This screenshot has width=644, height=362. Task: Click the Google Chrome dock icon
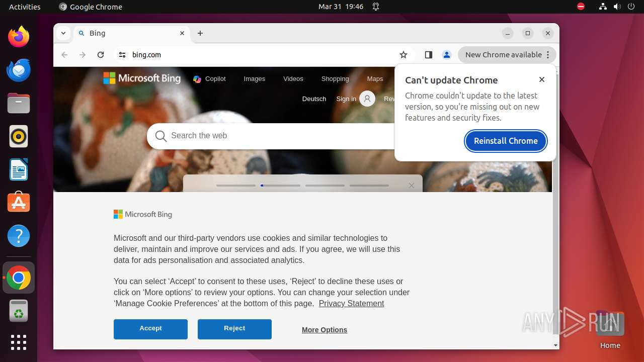[19, 278]
